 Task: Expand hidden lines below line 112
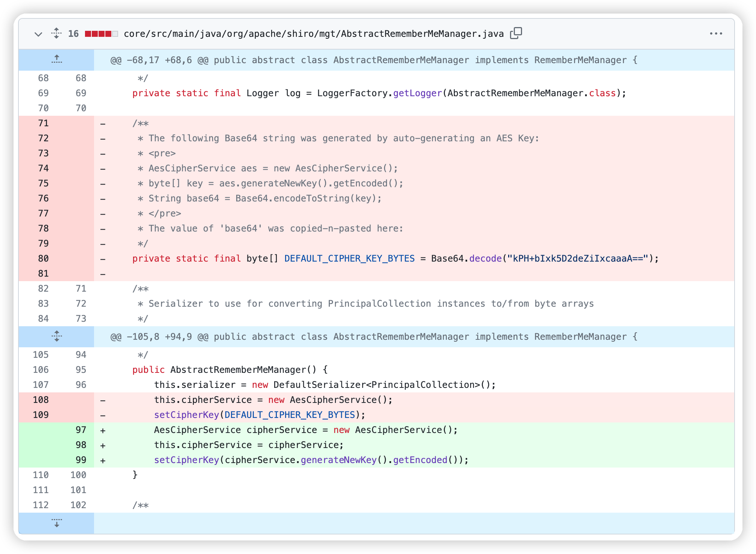[x=56, y=523]
